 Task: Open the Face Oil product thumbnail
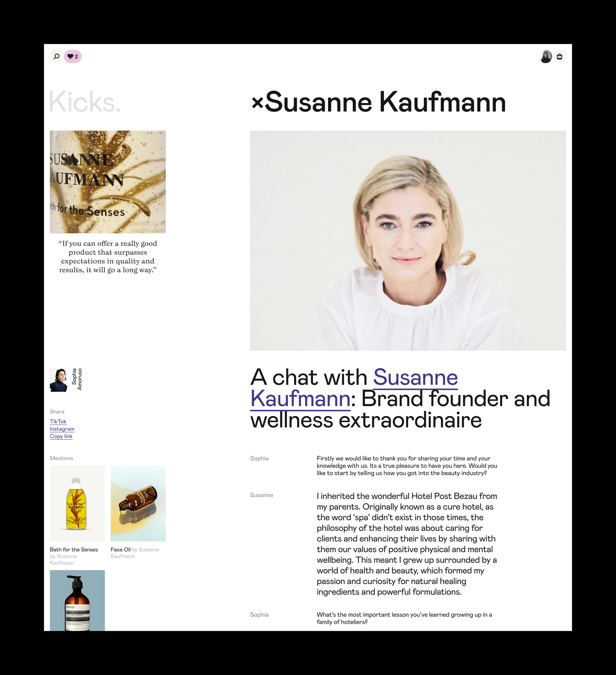pyautogui.click(x=138, y=503)
